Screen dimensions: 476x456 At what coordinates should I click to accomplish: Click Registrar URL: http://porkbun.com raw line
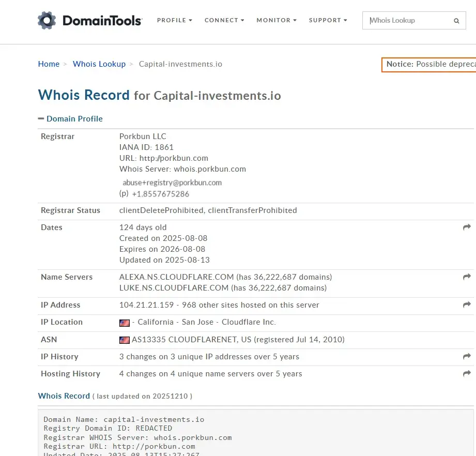click(119, 446)
